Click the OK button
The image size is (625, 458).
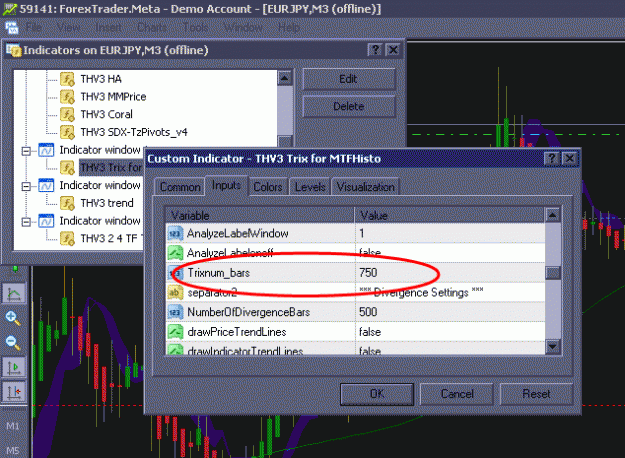pos(377,394)
